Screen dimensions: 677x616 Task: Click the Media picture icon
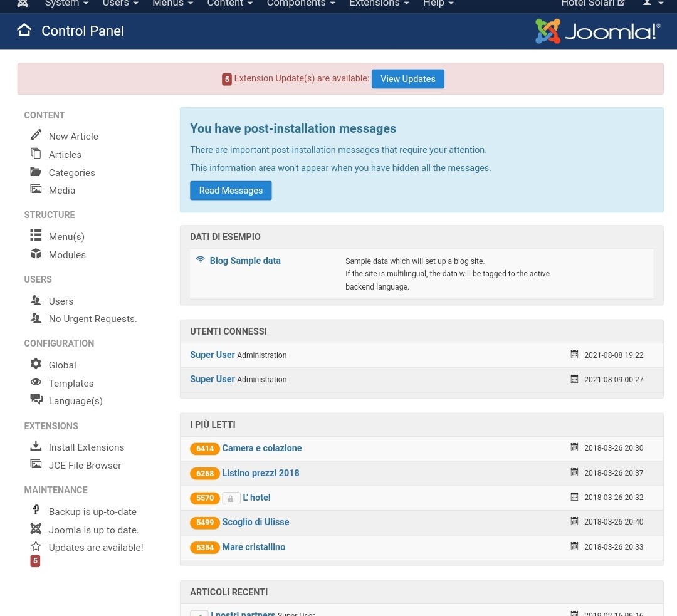(36, 189)
